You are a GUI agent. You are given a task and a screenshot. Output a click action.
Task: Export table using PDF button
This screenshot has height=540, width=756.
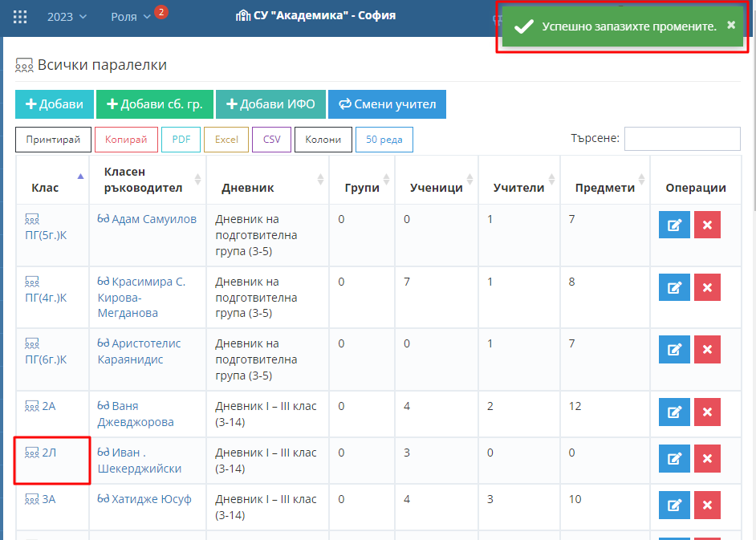[x=181, y=140]
